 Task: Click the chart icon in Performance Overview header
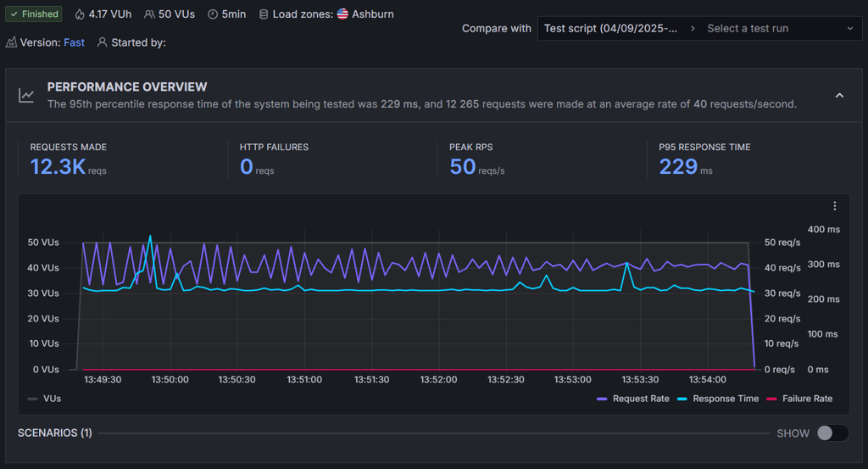point(26,95)
